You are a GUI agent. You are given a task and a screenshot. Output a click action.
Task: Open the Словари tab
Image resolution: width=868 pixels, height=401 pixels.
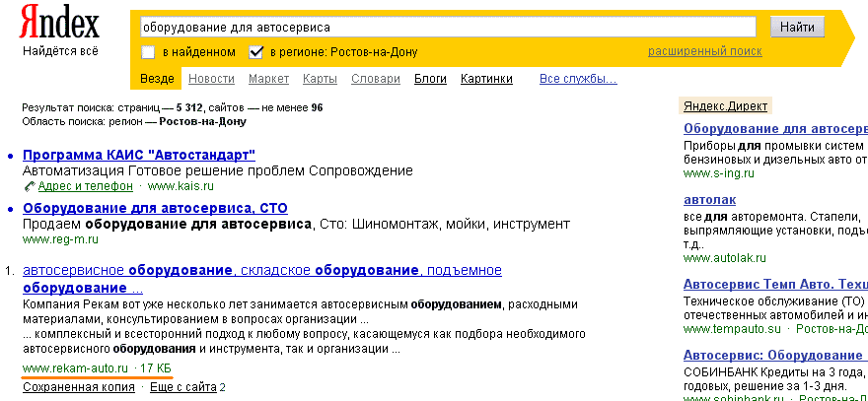(376, 79)
